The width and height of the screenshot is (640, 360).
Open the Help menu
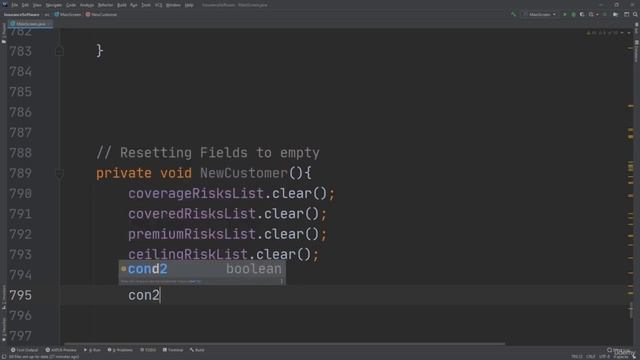click(x=189, y=5)
